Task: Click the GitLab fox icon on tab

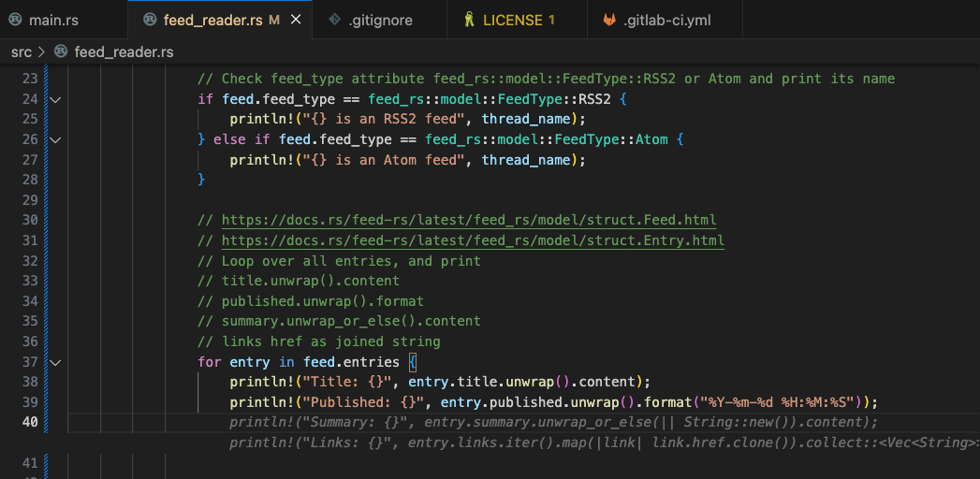Action: 609,20
